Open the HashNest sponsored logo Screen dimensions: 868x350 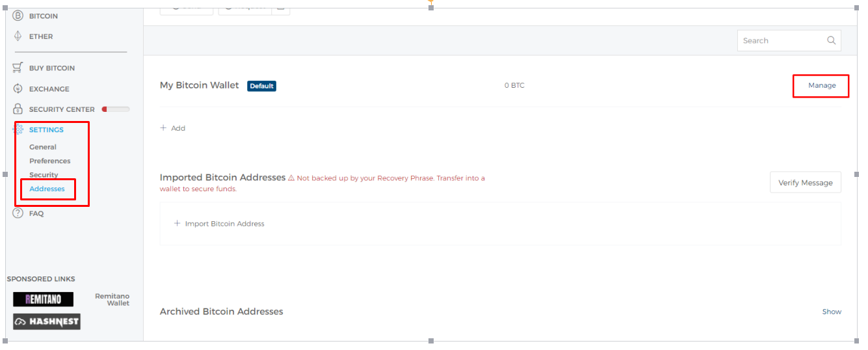tap(47, 321)
